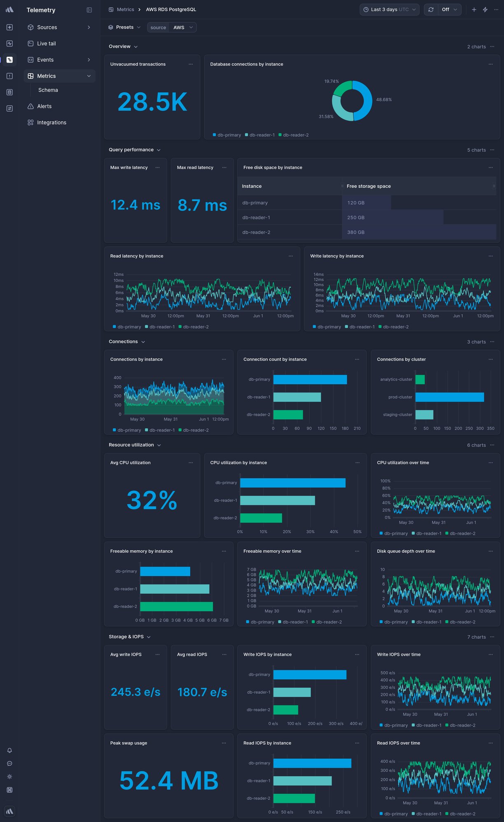The width and height of the screenshot is (504, 822).
Task: Toggle db-primary series in Read latency legend
Action: (127, 327)
